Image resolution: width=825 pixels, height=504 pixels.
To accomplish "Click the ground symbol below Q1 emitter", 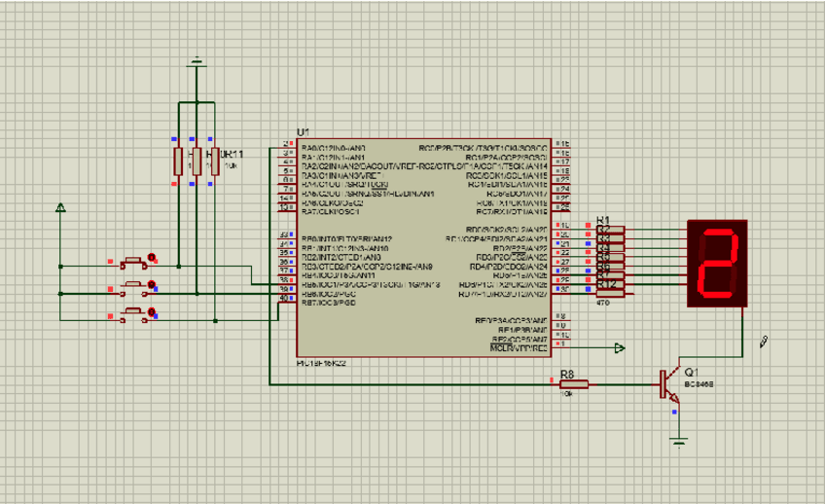I will coord(678,440).
